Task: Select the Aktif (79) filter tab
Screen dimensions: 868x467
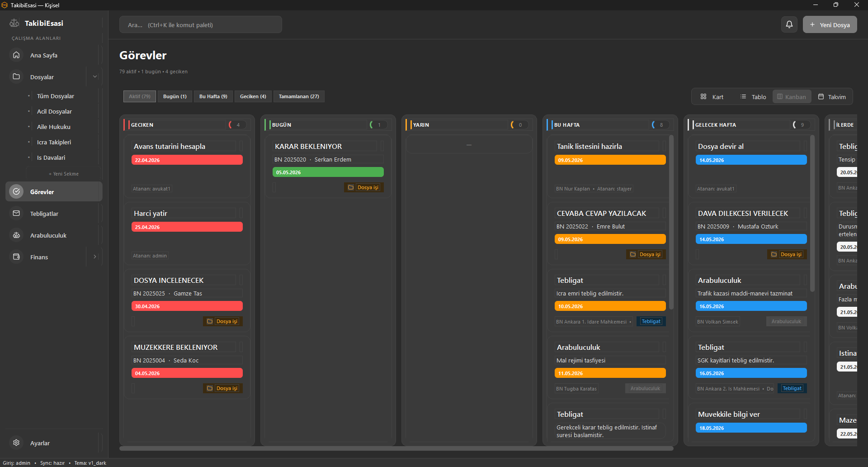Action: click(x=140, y=96)
